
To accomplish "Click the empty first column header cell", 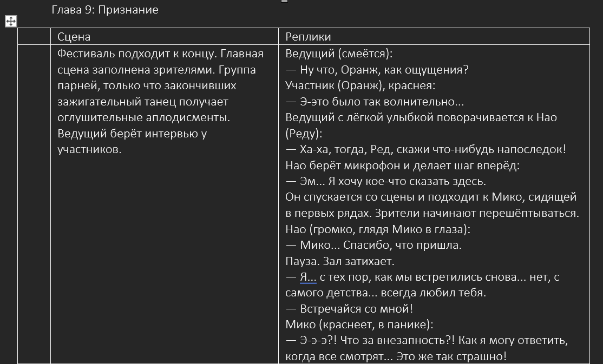I will point(34,37).
